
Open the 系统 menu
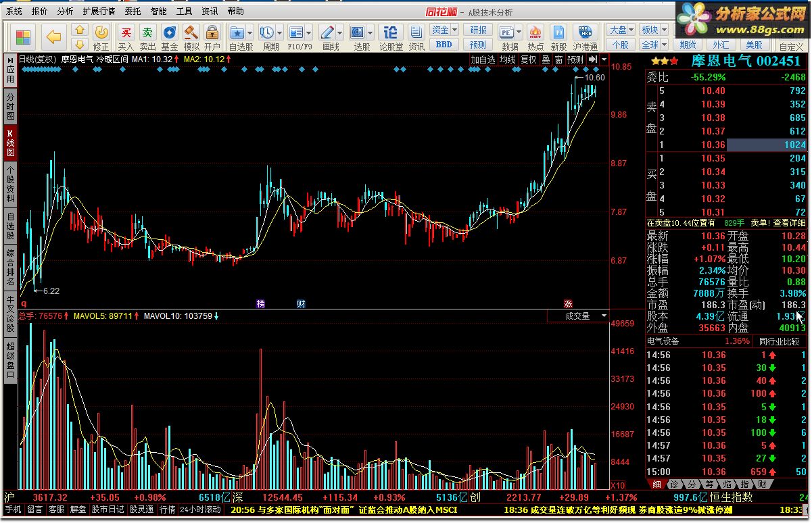coord(14,11)
